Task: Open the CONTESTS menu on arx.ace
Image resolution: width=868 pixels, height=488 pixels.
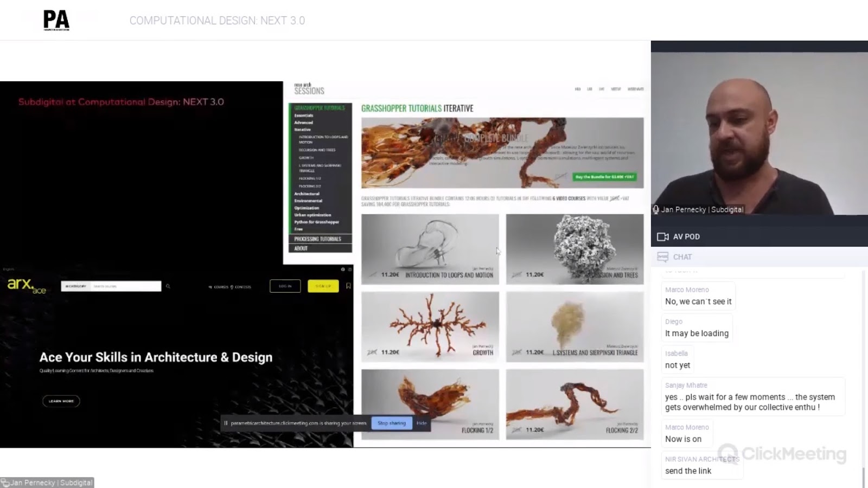Action: tap(241, 287)
